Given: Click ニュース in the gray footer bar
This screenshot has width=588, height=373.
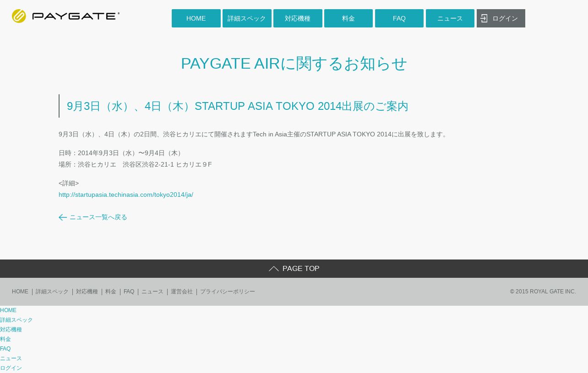Looking at the screenshot, I should pyautogui.click(x=152, y=292).
